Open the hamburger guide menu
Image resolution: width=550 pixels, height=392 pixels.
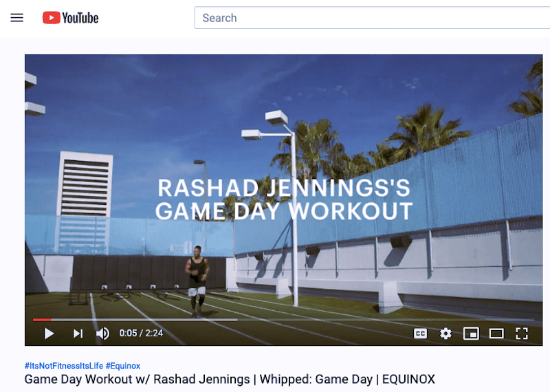point(16,18)
